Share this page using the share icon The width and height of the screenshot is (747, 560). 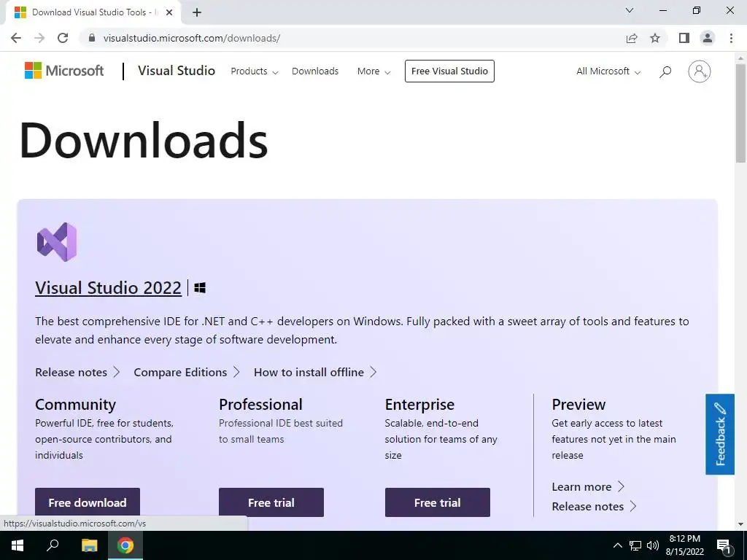[x=632, y=38]
